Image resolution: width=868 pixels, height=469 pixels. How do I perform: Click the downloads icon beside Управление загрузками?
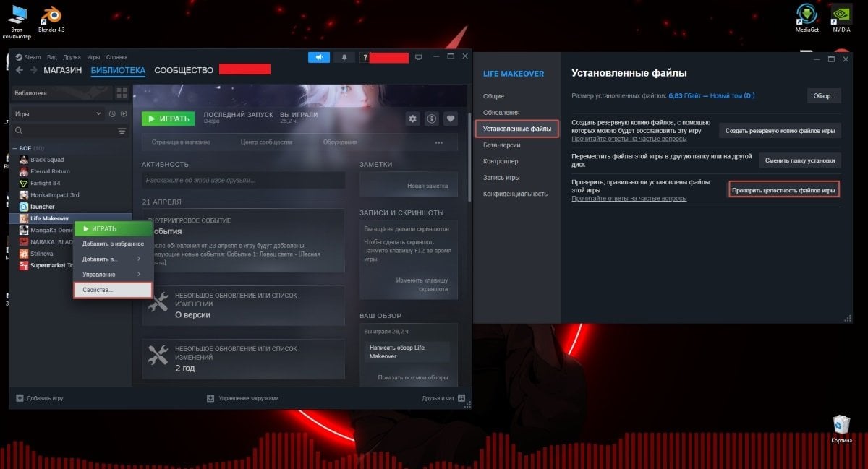click(x=210, y=398)
